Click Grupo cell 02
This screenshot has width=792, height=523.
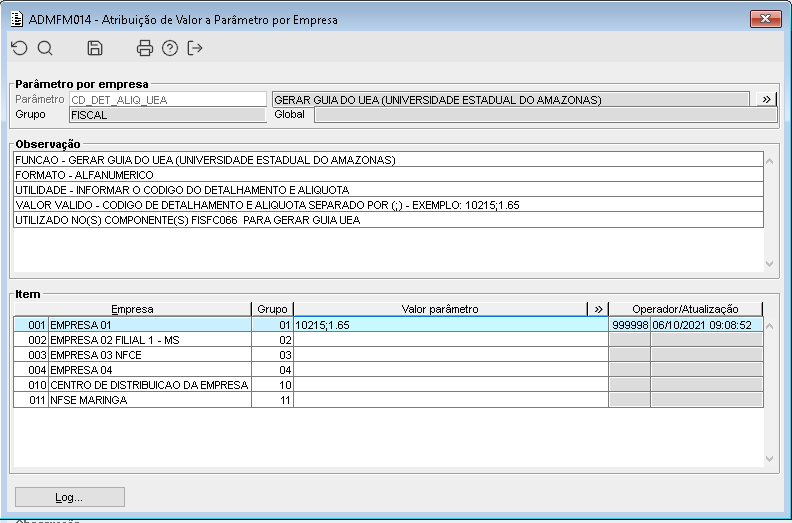(272, 340)
